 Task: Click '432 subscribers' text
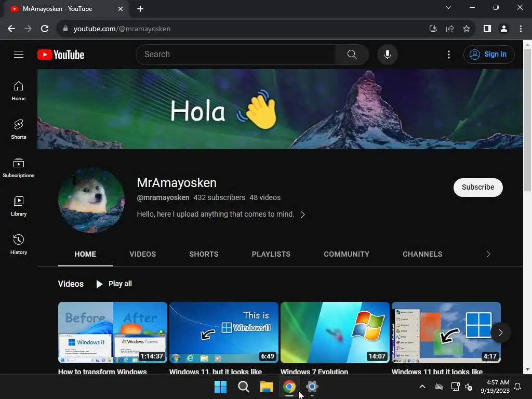(x=219, y=197)
